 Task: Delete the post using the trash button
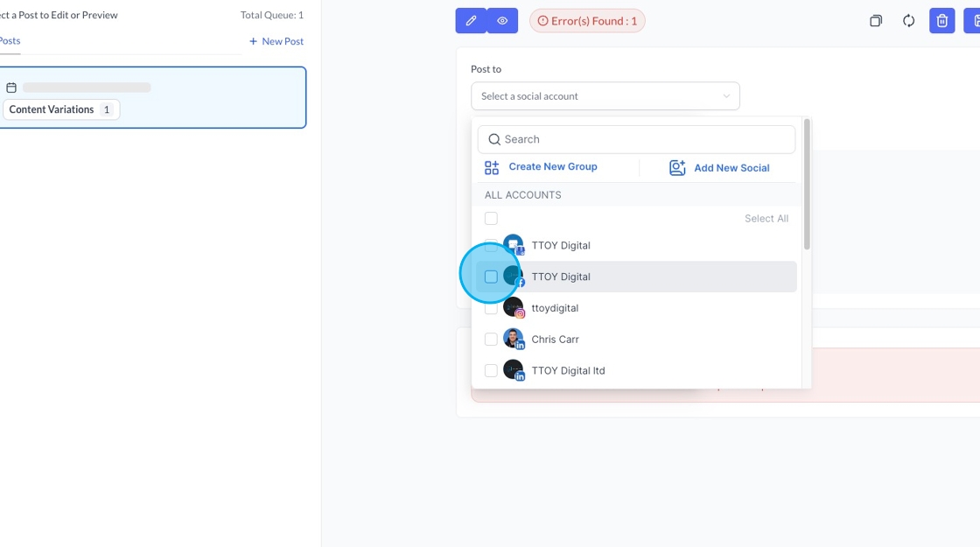tap(941, 21)
